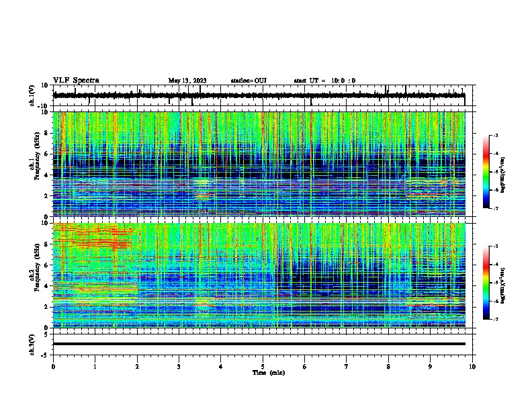
Task: Click the 'ch.3(V)' axis label
Action: pos(32,345)
